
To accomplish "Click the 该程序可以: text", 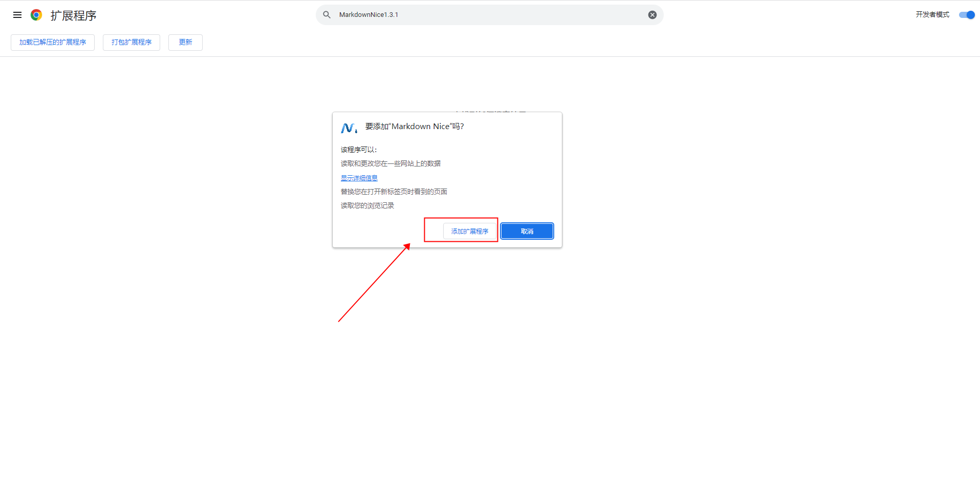I will click(359, 150).
